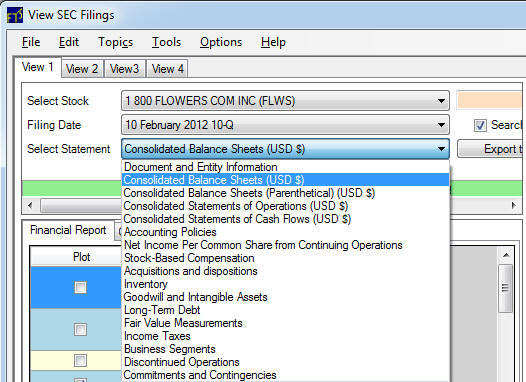Switch to the View 2 tab

[x=82, y=69]
